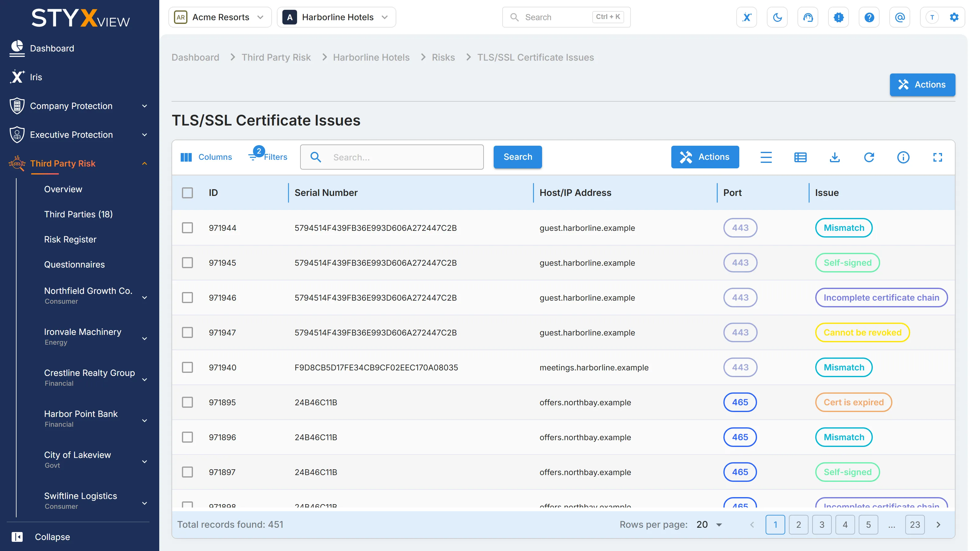Open the mentions @ icon

pyautogui.click(x=900, y=17)
